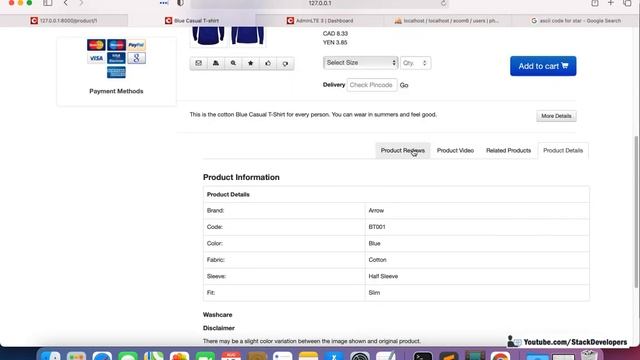Click the Check Pincode input field

point(371,85)
